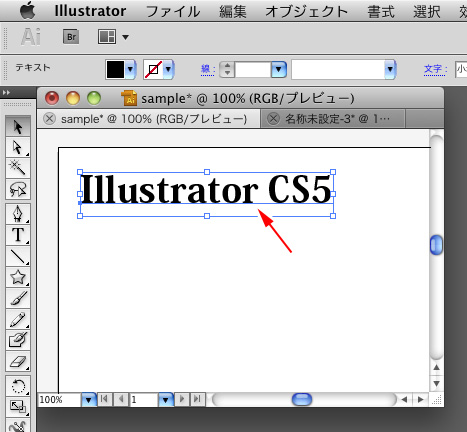Click the Illustrator CS5 text object
The width and height of the screenshot is (467, 432).
coord(207,189)
